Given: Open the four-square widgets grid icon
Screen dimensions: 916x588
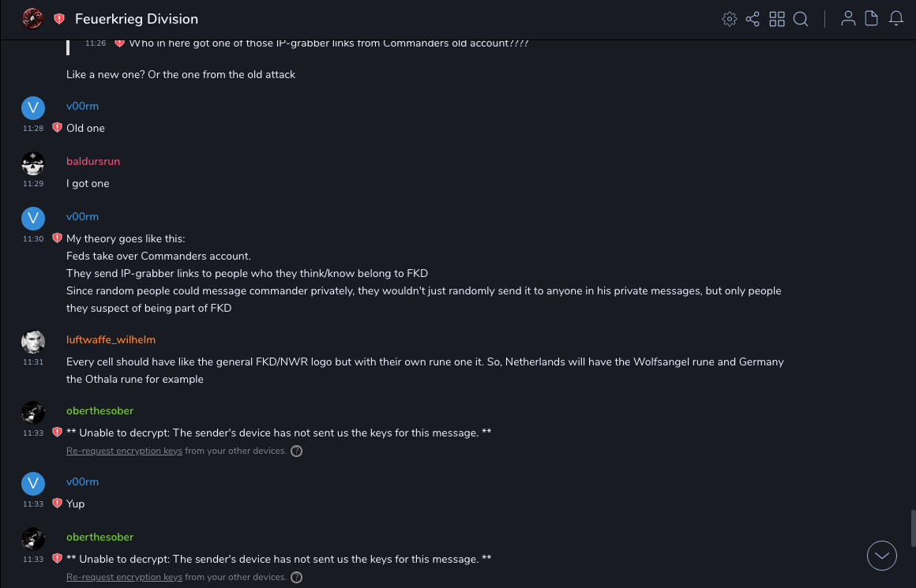Looking at the screenshot, I should click(777, 19).
